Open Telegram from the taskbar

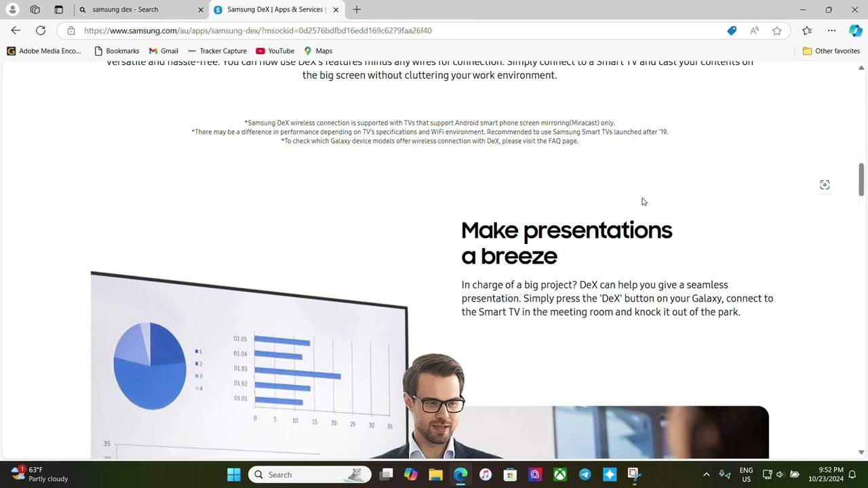click(585, 474)
